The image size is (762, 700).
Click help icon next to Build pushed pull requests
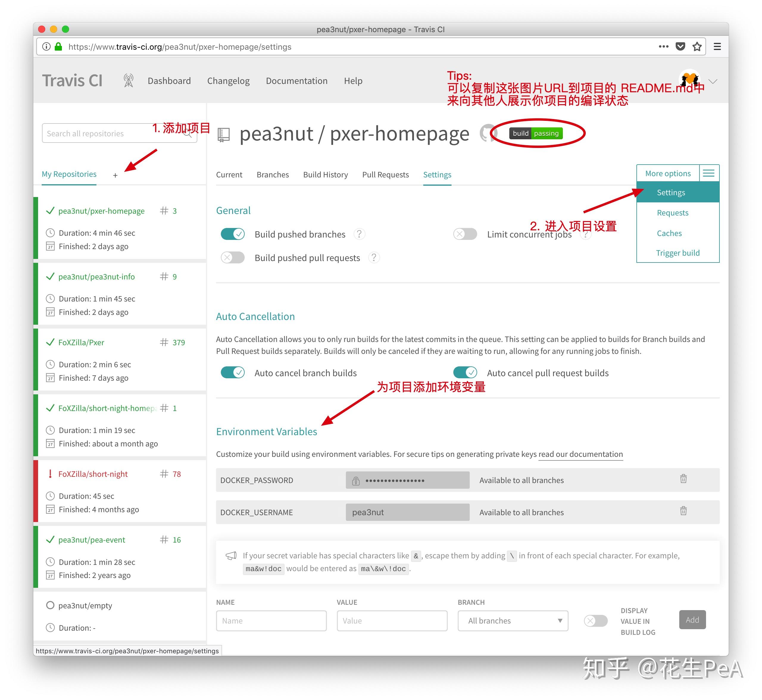pos(374,257)
